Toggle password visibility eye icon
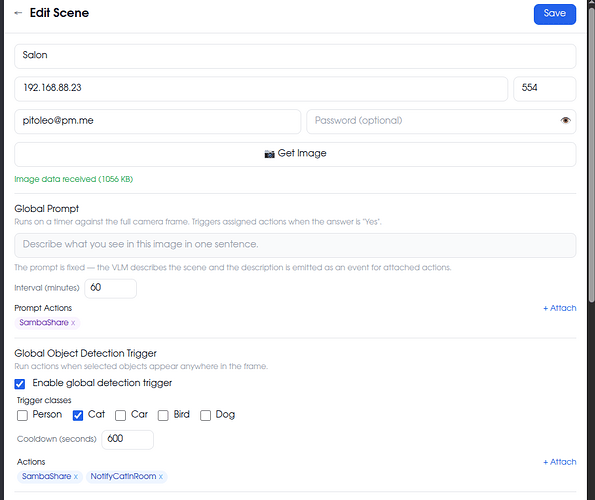The image size is (595, 500). pos(565,121)
